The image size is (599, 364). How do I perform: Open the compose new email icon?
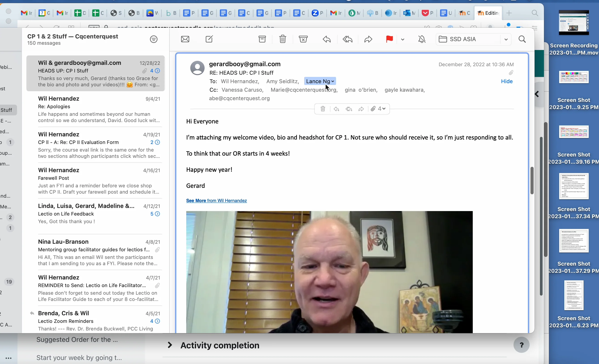(209, 39)
